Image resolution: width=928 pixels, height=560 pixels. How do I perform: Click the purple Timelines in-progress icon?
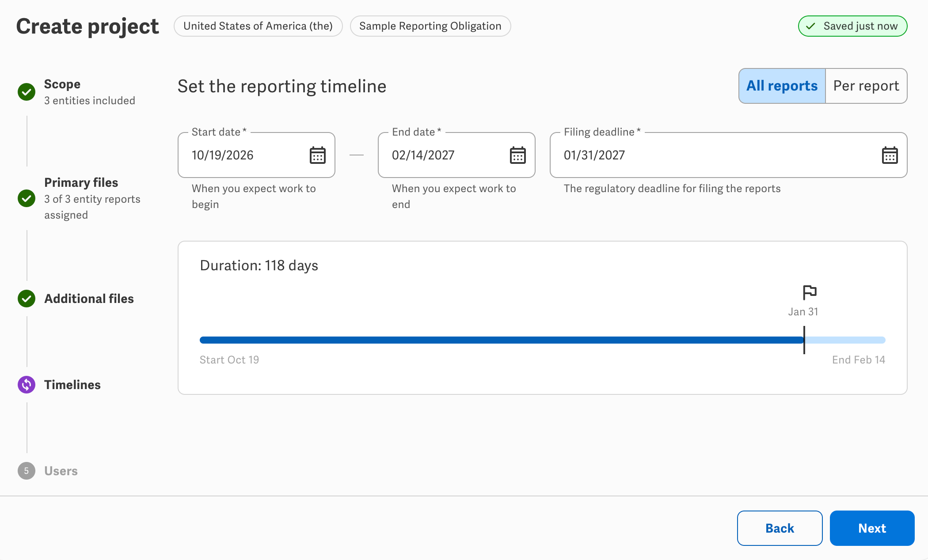(x=27, y=385)
